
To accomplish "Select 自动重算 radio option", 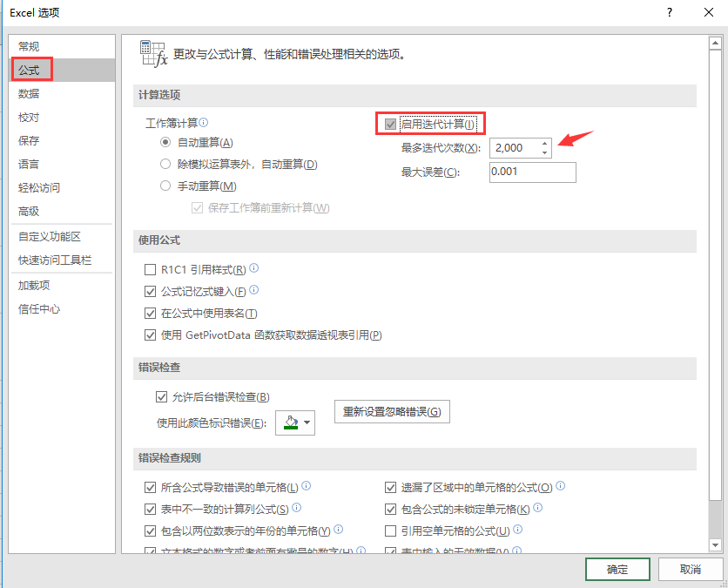I will 165,142.
